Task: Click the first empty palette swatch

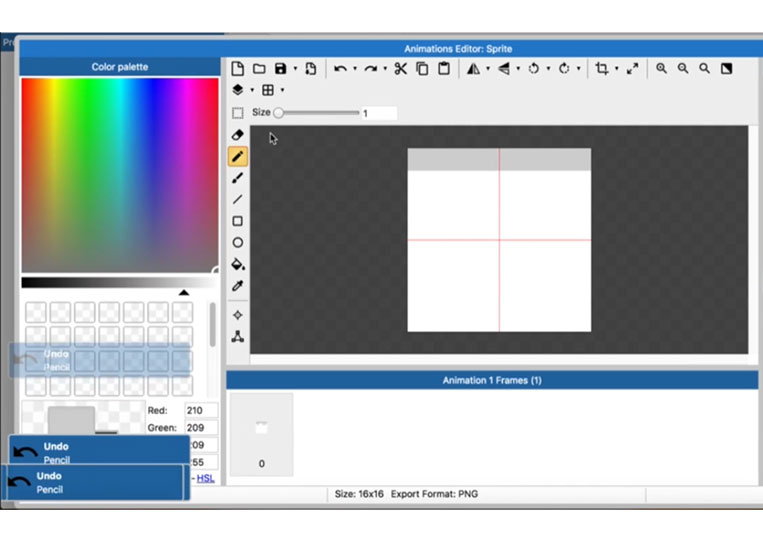Action: pyautogui.click(x=36, y=312)
